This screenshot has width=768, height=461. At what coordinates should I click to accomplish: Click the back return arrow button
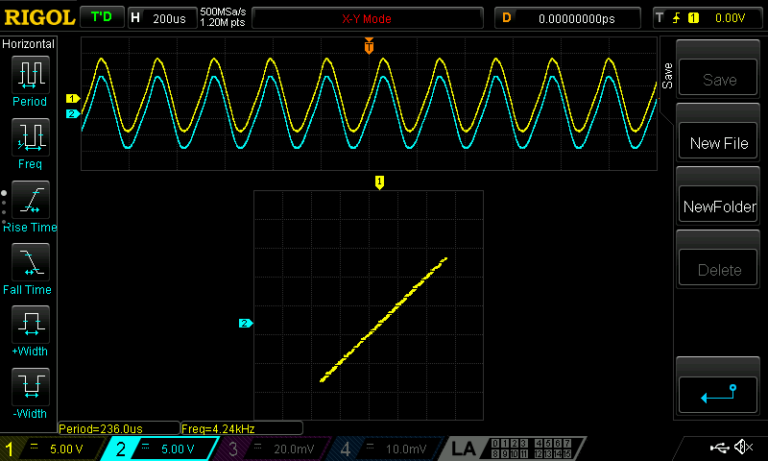(x=718, y=394)
